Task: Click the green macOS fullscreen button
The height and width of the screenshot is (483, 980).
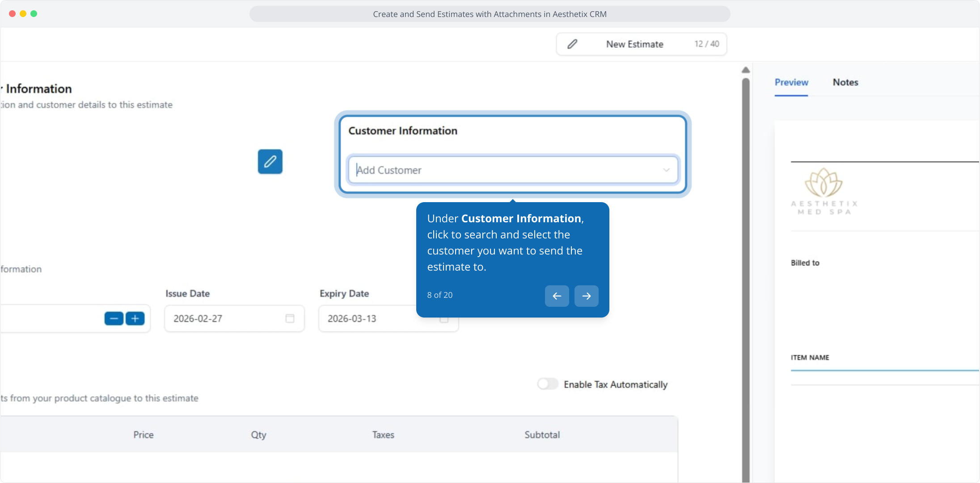Action: pos(34,14)
